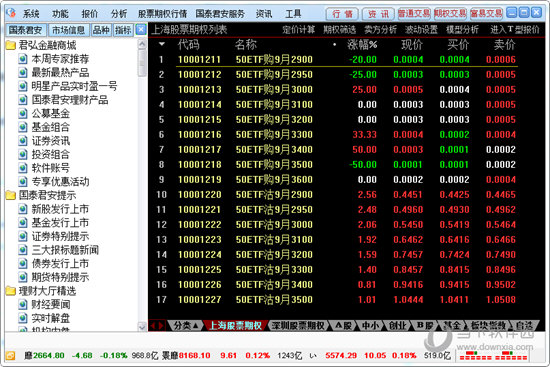Sort by 现价 column header
This screenshot has height=367, width=550.
[x=412, y=45]
